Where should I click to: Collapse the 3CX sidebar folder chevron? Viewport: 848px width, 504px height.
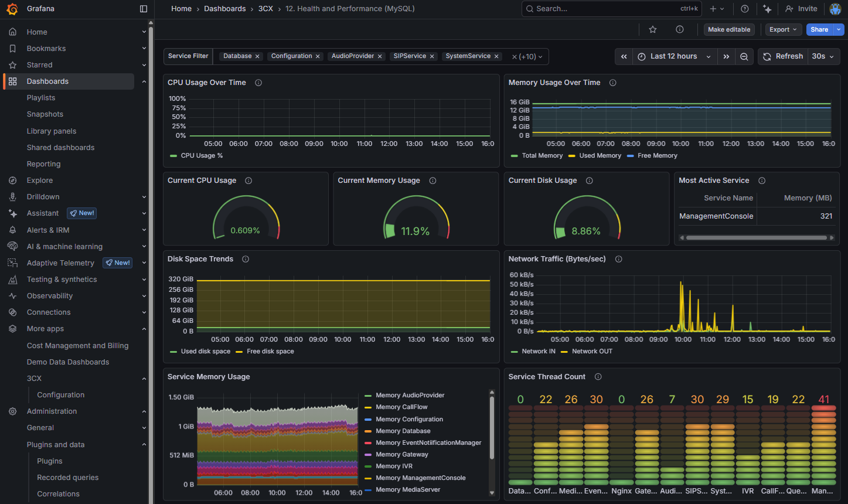click(x=144, y=379)
